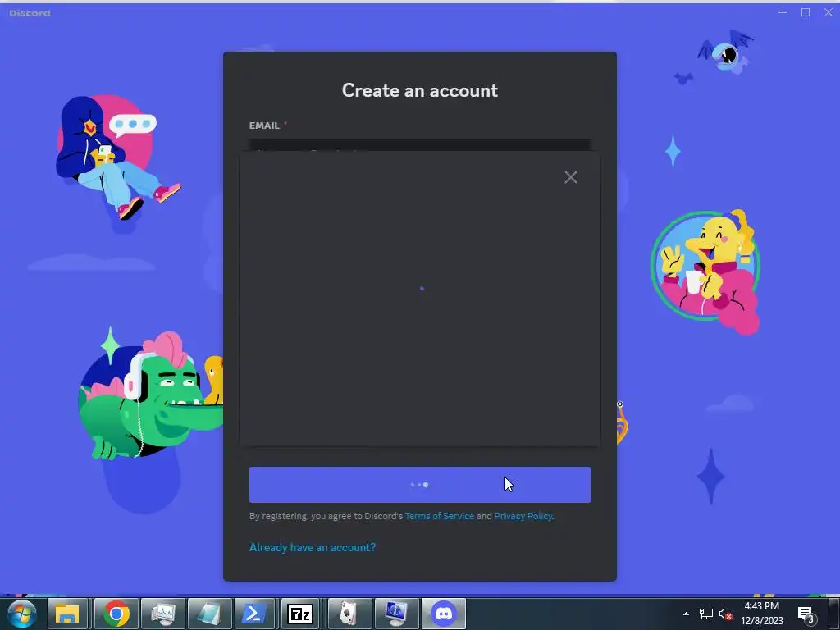This screenshot has width=840, height=630.
Task: Open the system monitor taskbar icon
Action: pyautogui.click(x=162, y=614)
